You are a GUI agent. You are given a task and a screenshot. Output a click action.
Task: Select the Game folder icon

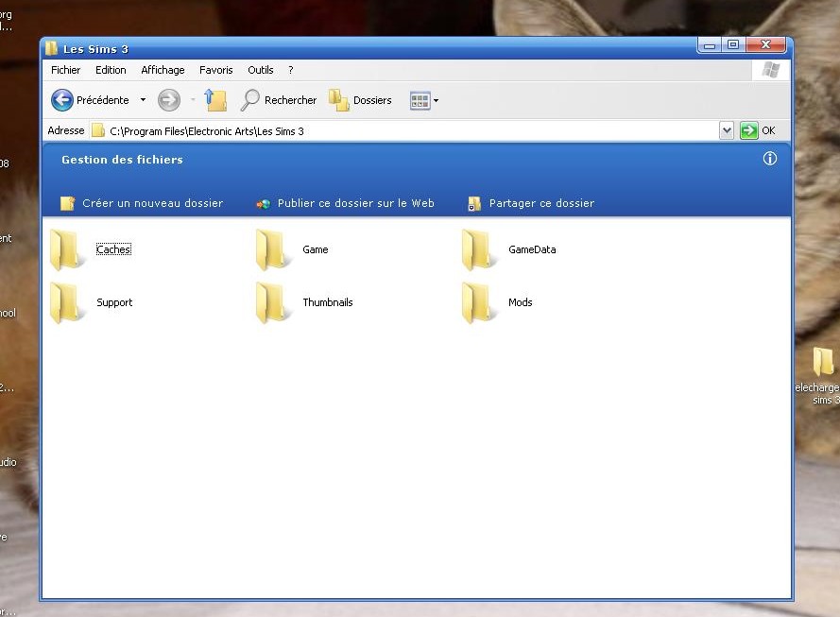tap(273, 249)
